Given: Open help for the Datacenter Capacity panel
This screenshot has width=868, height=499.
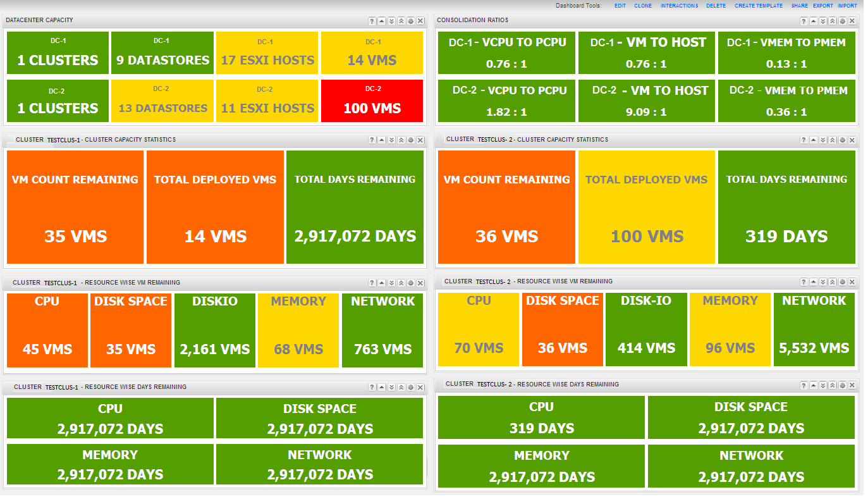Looking at the screenshot, I should pos(372,20).
